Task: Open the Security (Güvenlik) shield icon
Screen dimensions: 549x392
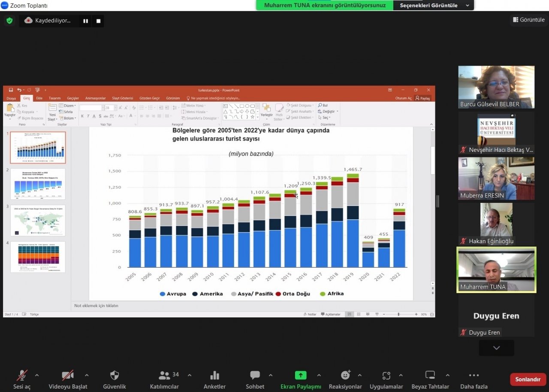Action: click(x=115, y=376)
